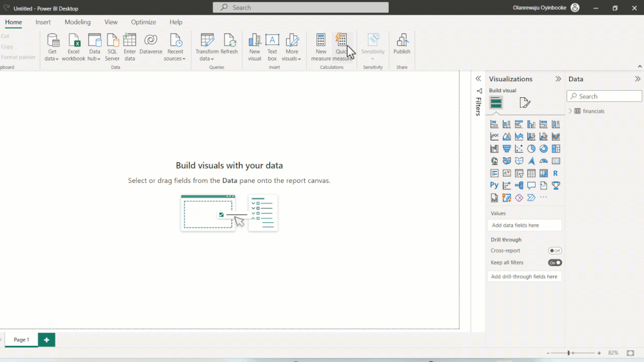Screen dimensions: 644x362
Task: Add the globe Map visual
Action: point(494,161)
